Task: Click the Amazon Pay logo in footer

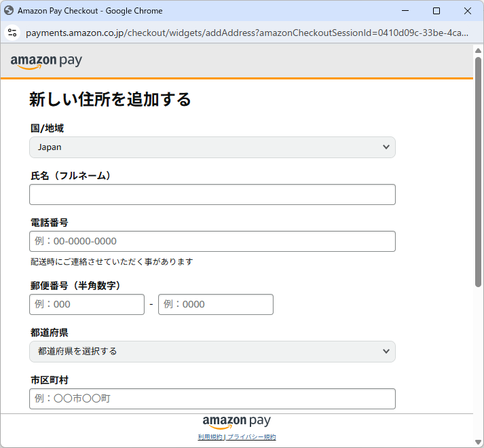Action: point(236,422)
